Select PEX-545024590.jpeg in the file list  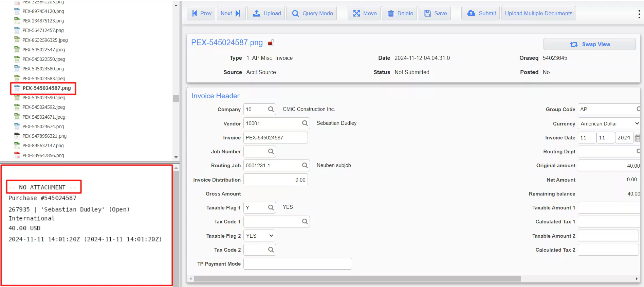[44, 98]
